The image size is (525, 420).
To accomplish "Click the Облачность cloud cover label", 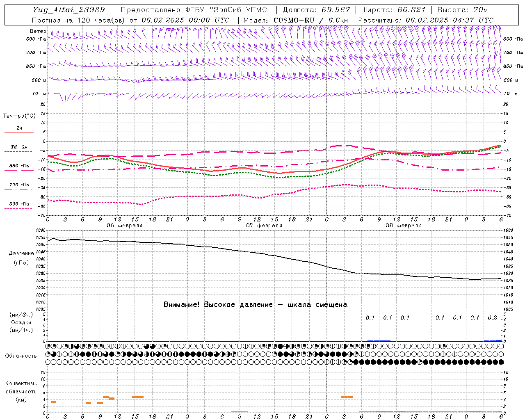I will 21,356.
